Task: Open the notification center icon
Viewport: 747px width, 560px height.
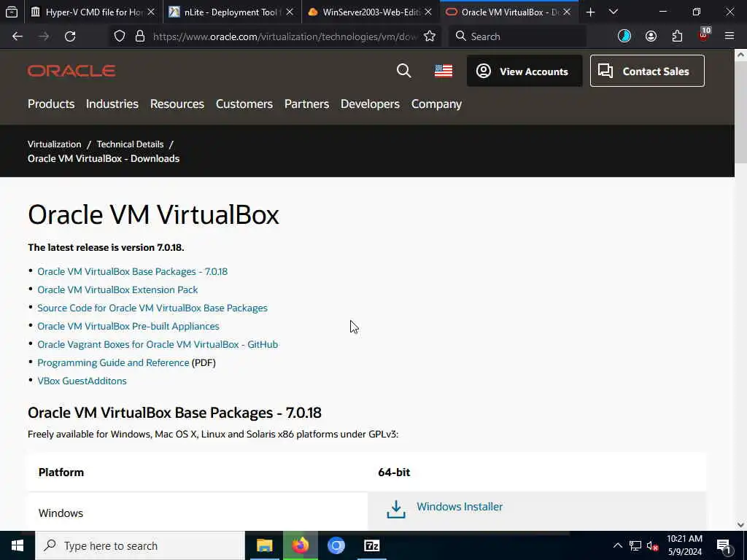Action: point(724,546)
